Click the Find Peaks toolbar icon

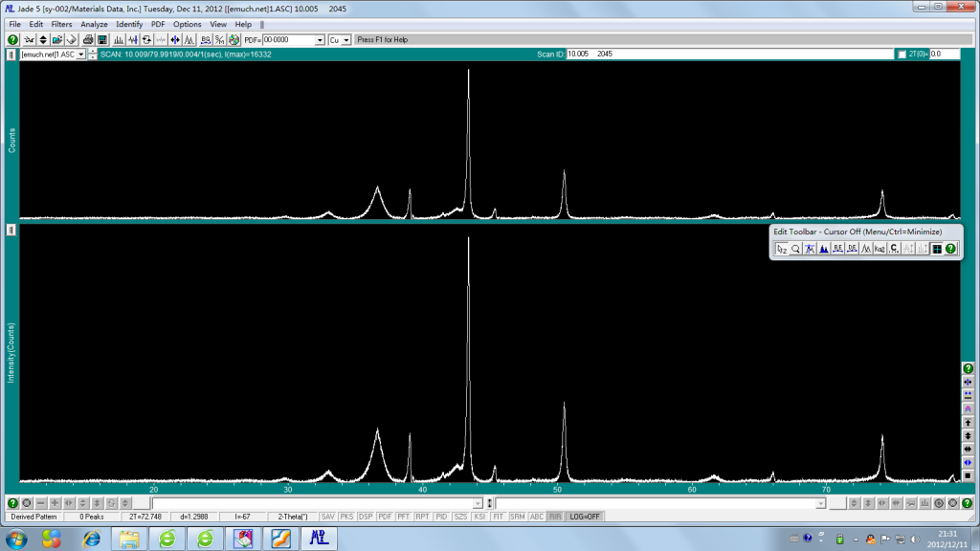point(118,39)
